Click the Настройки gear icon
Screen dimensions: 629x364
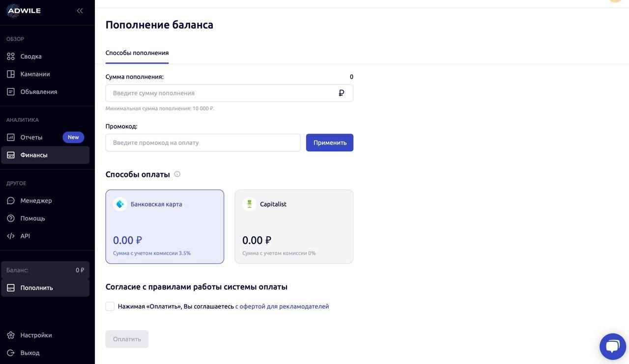(x=11, y=336)
